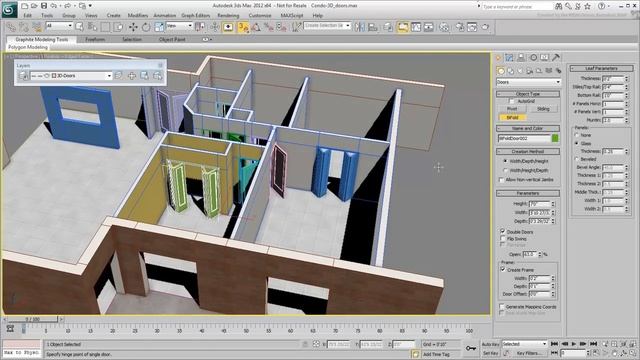
Task: Click the BiFold door type button
Action: 512,118
